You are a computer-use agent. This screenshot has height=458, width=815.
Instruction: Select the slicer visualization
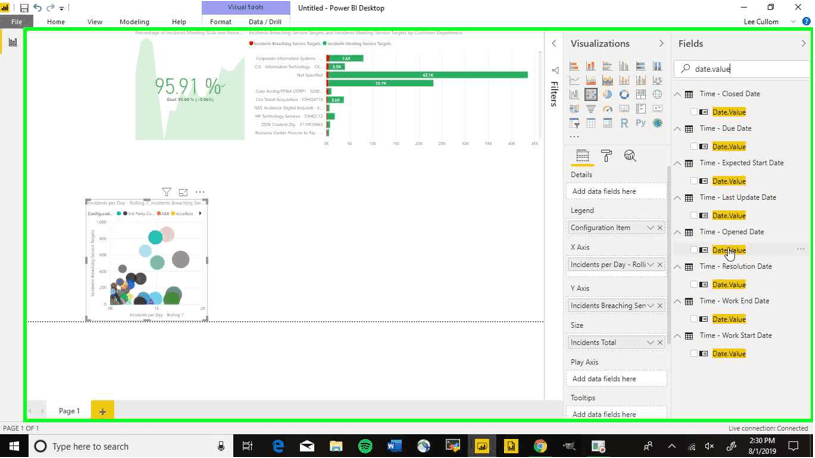click(x=574, y=123)
